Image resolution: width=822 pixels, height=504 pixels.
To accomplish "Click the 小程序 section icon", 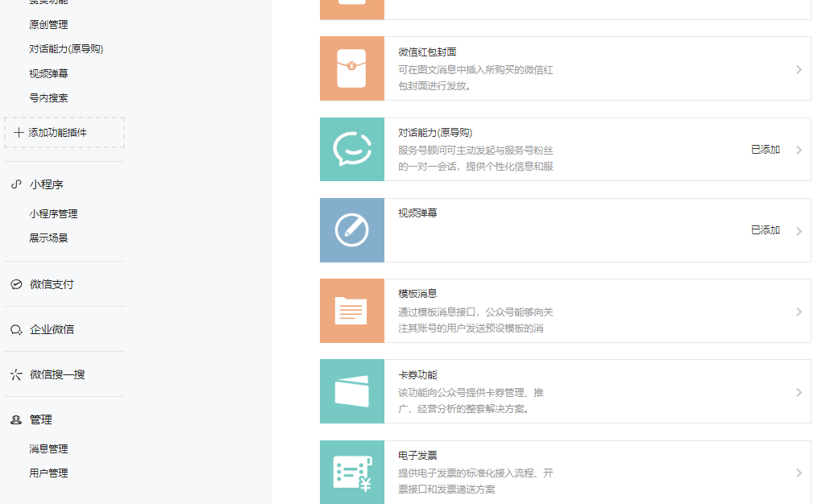I will [16, 184].
